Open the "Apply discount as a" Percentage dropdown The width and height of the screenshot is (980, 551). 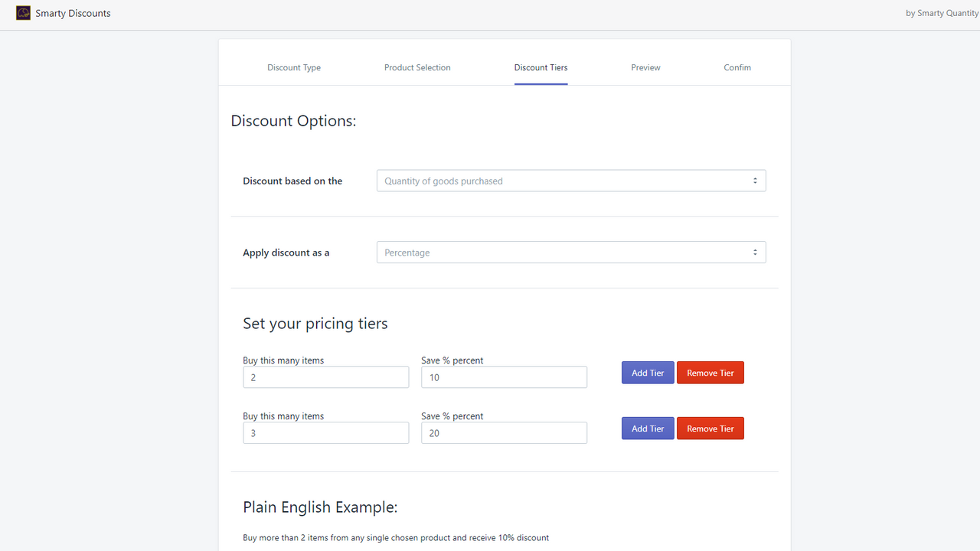[x=571, y=252]
